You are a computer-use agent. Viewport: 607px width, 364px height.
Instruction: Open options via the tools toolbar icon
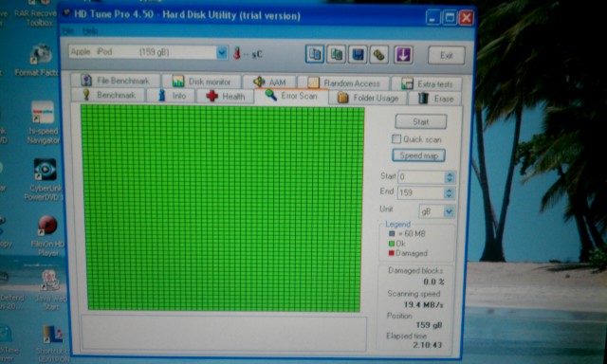coord(378,55)
